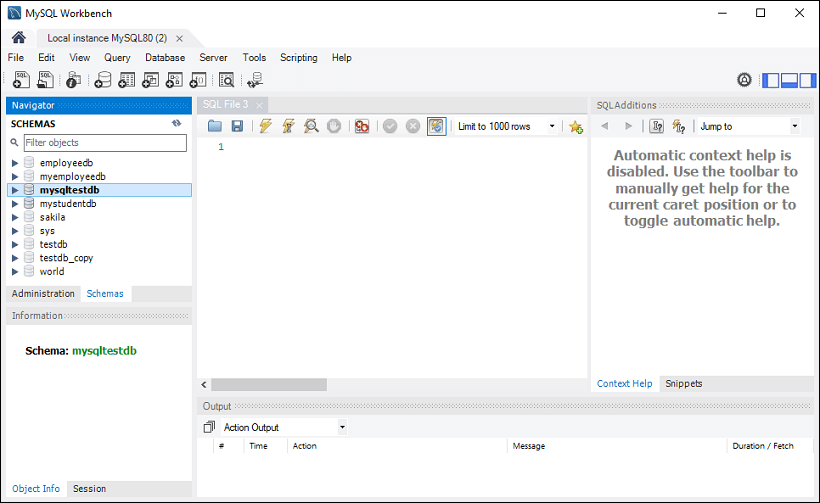Expand the mysqltestdb schema
Image resolution: width=820 pixels, height=503 pixels.
pos(15,190)
